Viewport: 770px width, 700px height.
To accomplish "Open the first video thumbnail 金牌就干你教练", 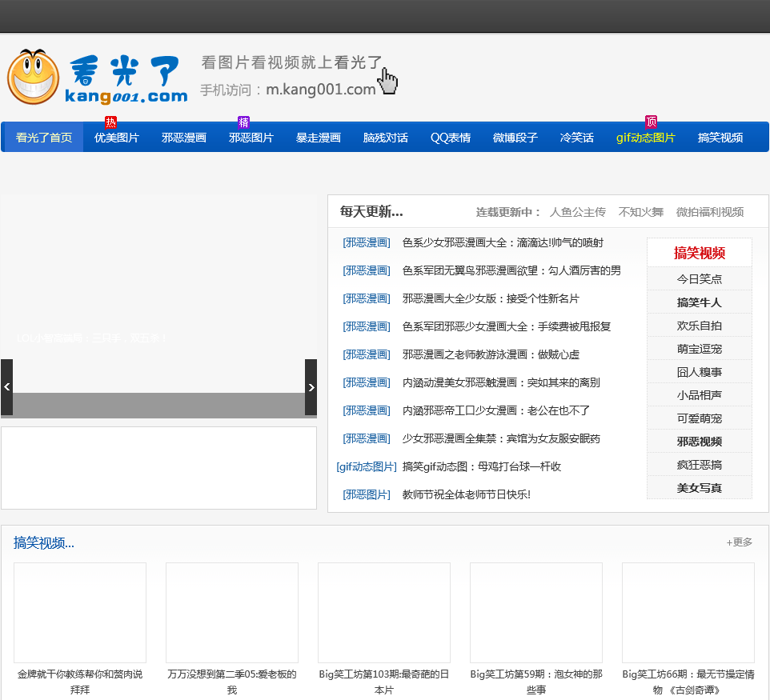I will [80, 612].
